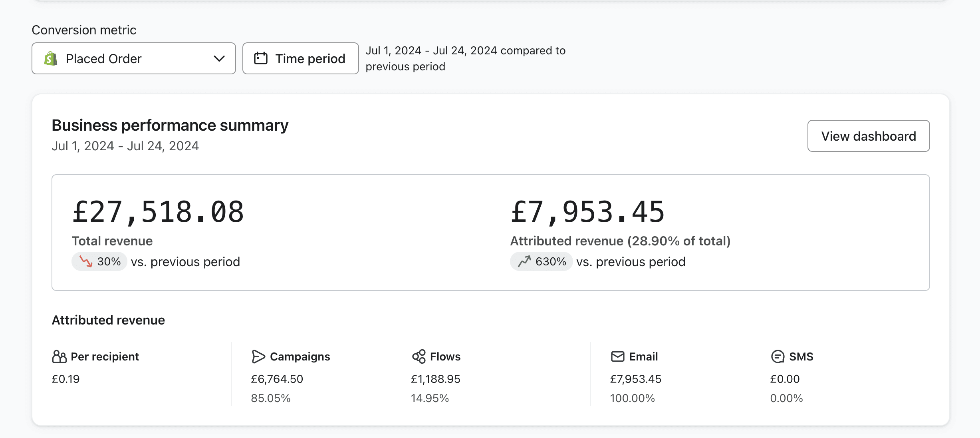Open the Time period selector
Screen dimensions: 980x438
click(300, 59)
